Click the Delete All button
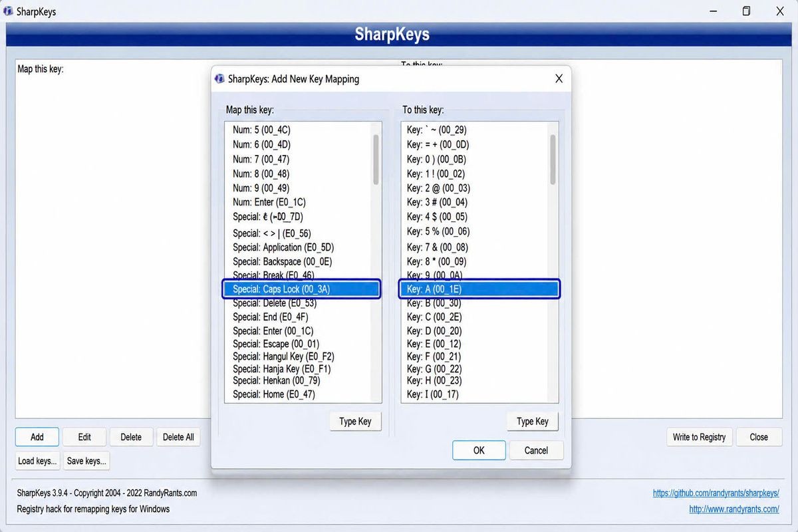 pyautogui.click(x=178, y=437)
